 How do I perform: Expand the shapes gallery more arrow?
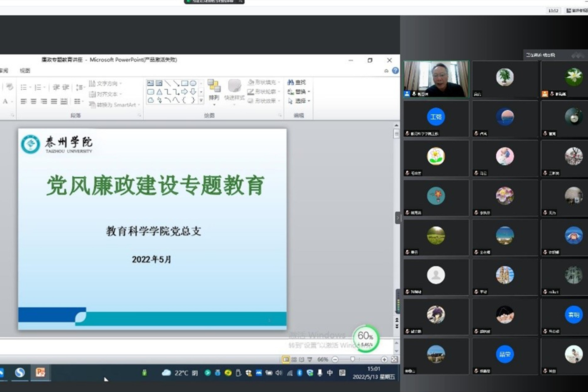[201, 100]
